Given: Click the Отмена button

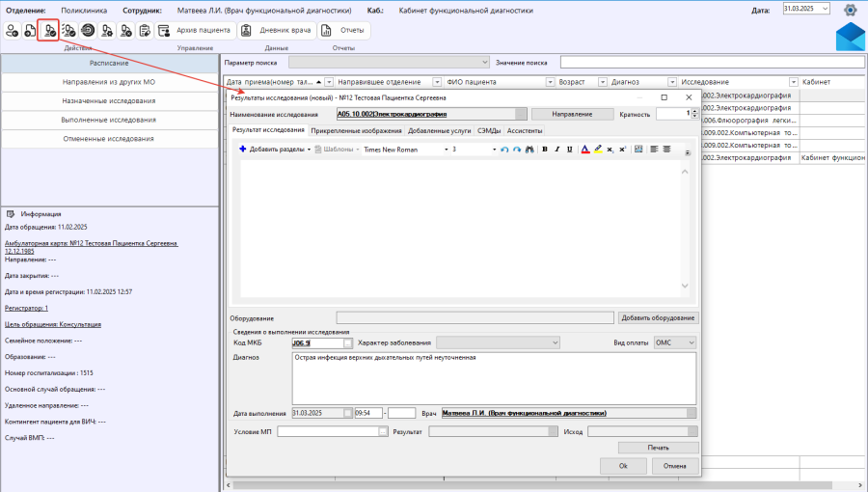Looking at the screenshot, I should point(675,466).
